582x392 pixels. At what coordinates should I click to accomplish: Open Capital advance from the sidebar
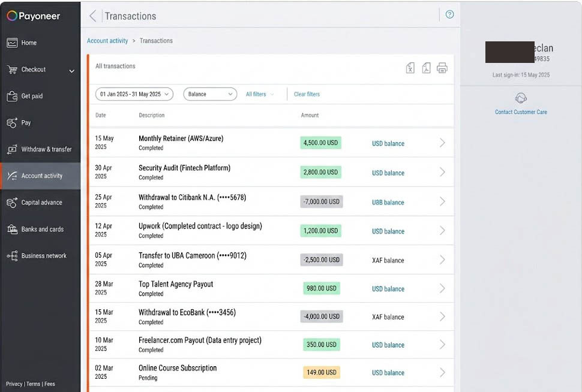(42, 203)
